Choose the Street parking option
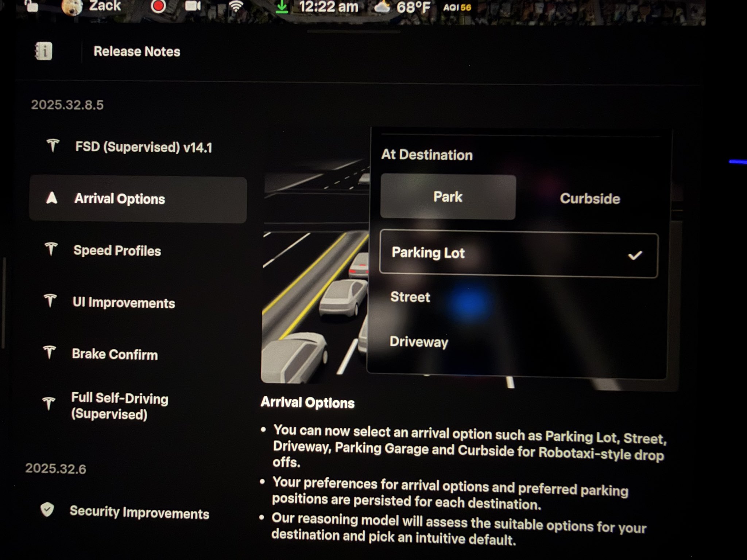The image size is (747, 560). 410,297
